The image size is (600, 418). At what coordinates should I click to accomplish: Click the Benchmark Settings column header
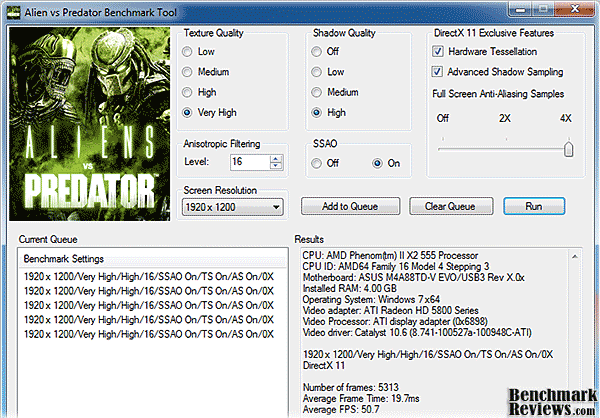click(x=152, y=259)
